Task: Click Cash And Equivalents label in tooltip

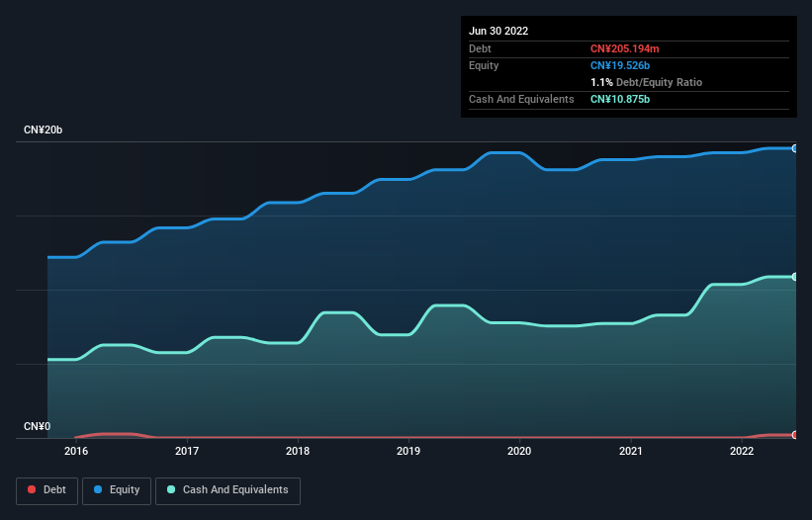Action: 521,99
